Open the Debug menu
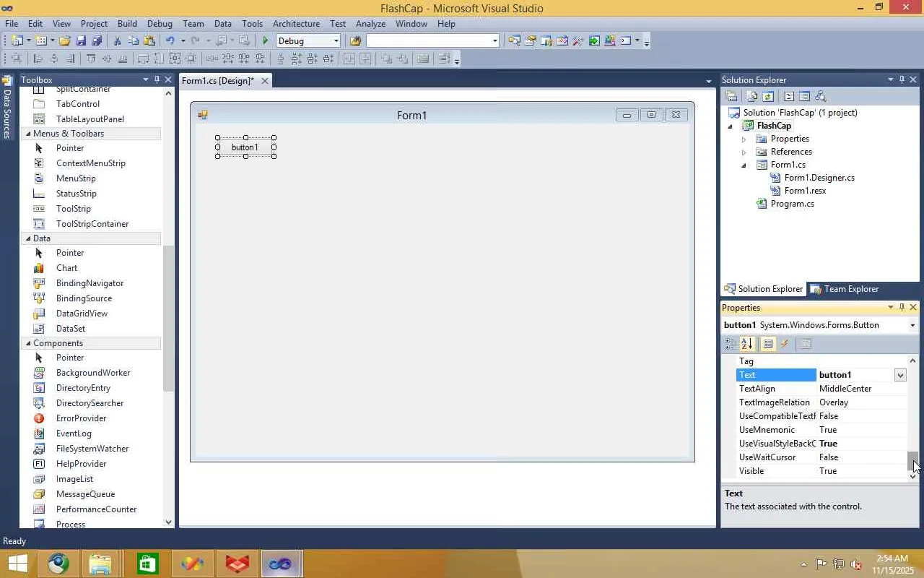 (160, 24)
